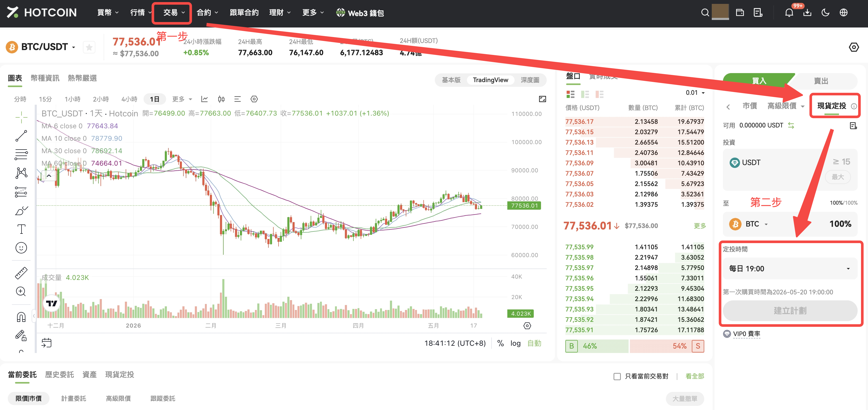The height and width of the screenshot is (410, 868).
Task: Open the language globe icon
Action: click(x=843, y=13)
